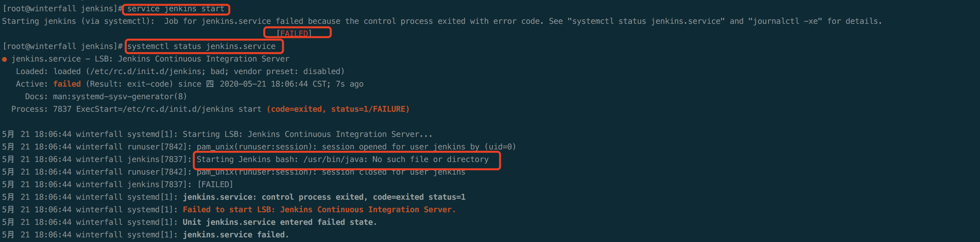Click the orange "(code=exited, status=1/FAILURE)" text
The width and height of the screenshot is (980, 242).
pyautogui.click(x=338, y=109)
